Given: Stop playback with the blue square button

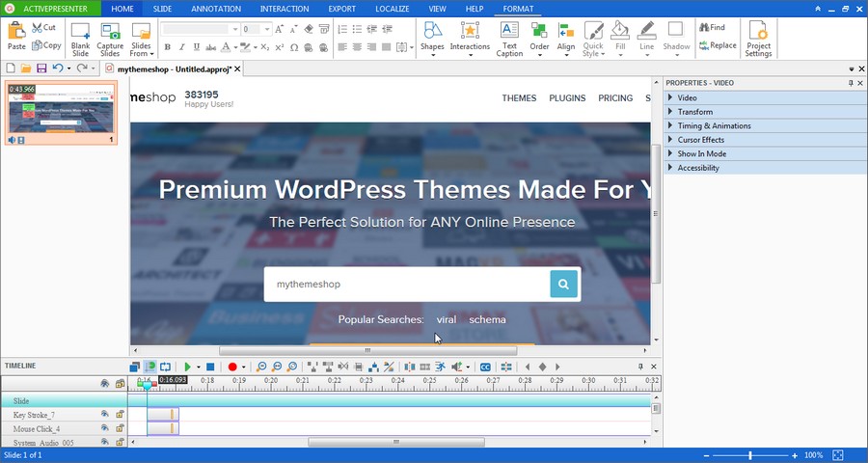Looking at the screenshot, I should tap(210, 367).
